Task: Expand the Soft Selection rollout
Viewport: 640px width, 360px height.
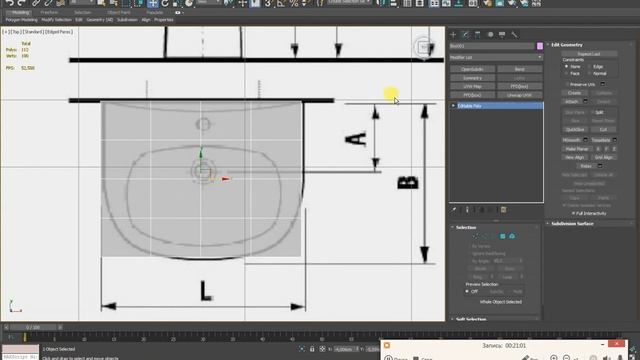Action: (x=471, y=319)
